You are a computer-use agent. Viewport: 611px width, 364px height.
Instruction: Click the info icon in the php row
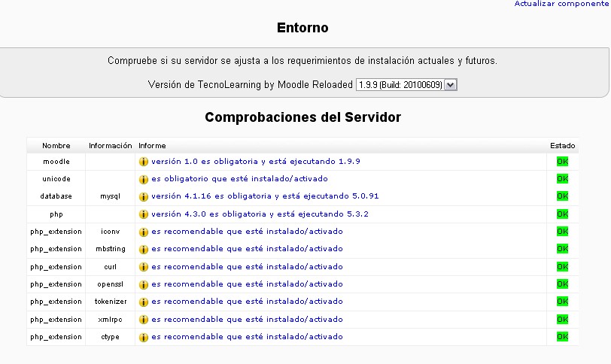144,214
